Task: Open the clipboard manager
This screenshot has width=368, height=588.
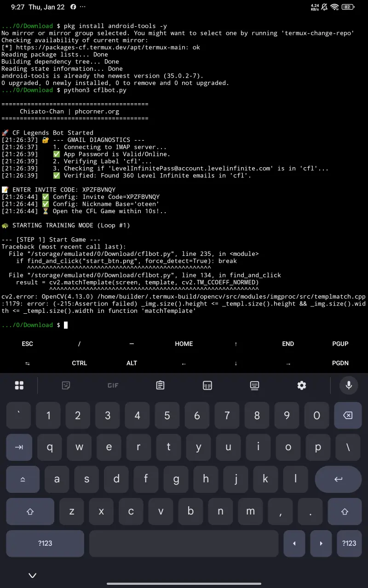Action: (x=160, y=385)
